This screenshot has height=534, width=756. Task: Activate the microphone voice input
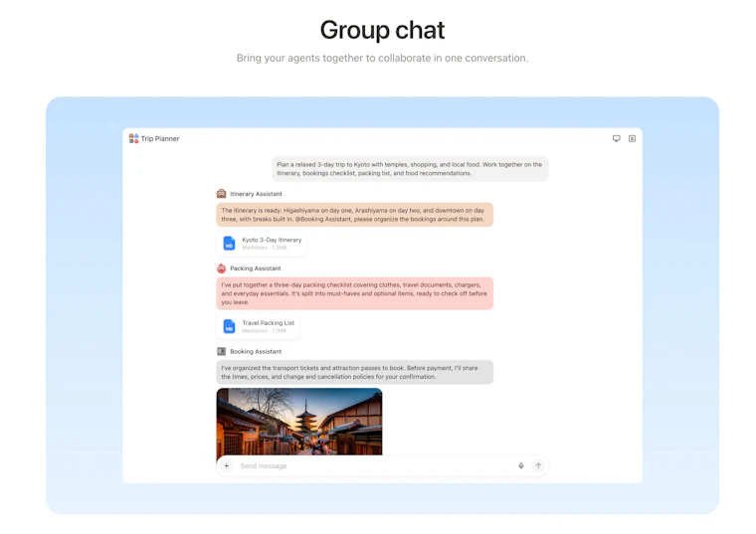click(x=520, y=465)
